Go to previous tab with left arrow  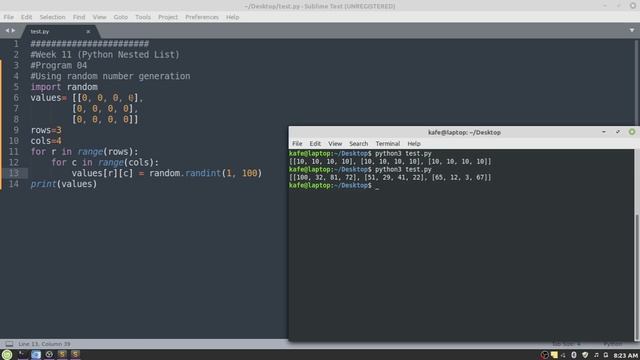click(7, 31)
